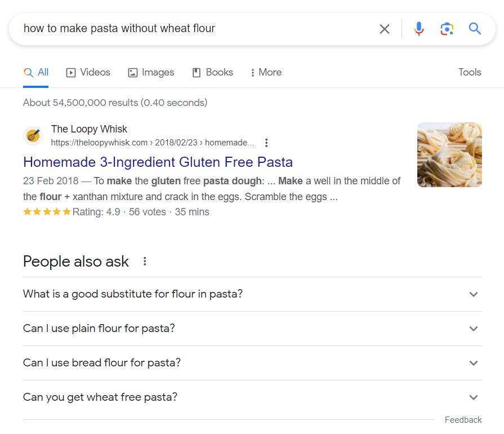This screenshot has width=504, height=434.
Task: Open Google Lens image search
Action: click(x=447, y=29)
